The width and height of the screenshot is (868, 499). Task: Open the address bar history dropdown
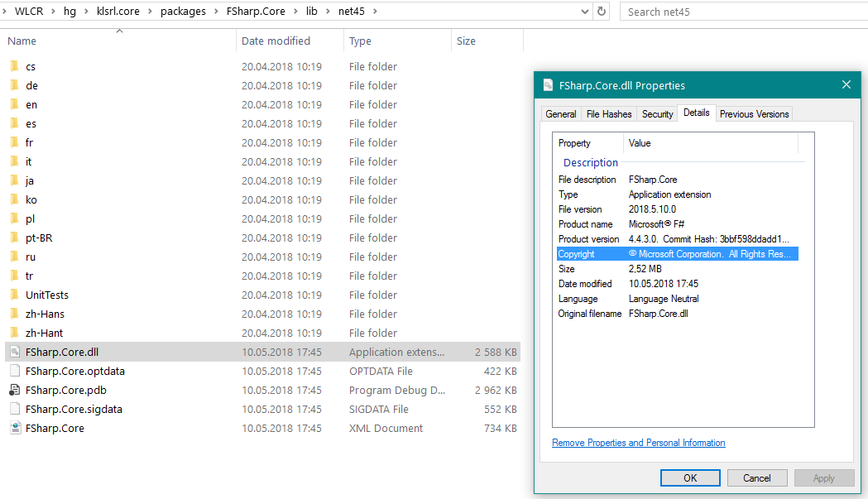[x=584, y=11]
